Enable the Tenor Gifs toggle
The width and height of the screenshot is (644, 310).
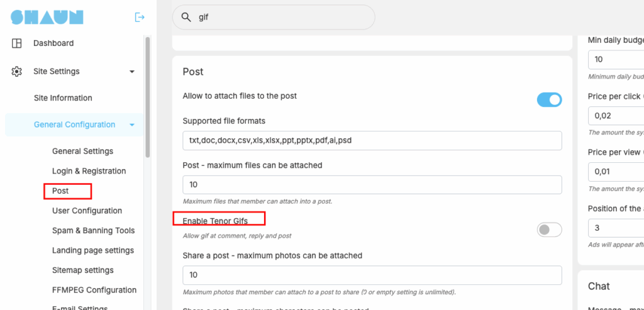click(549, 230)
